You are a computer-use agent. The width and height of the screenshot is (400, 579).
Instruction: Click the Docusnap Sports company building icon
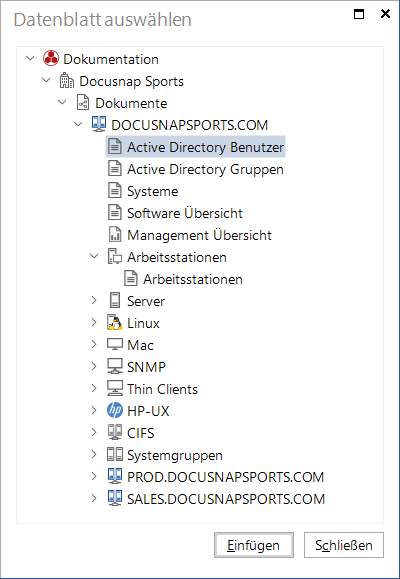pos(67,81)
